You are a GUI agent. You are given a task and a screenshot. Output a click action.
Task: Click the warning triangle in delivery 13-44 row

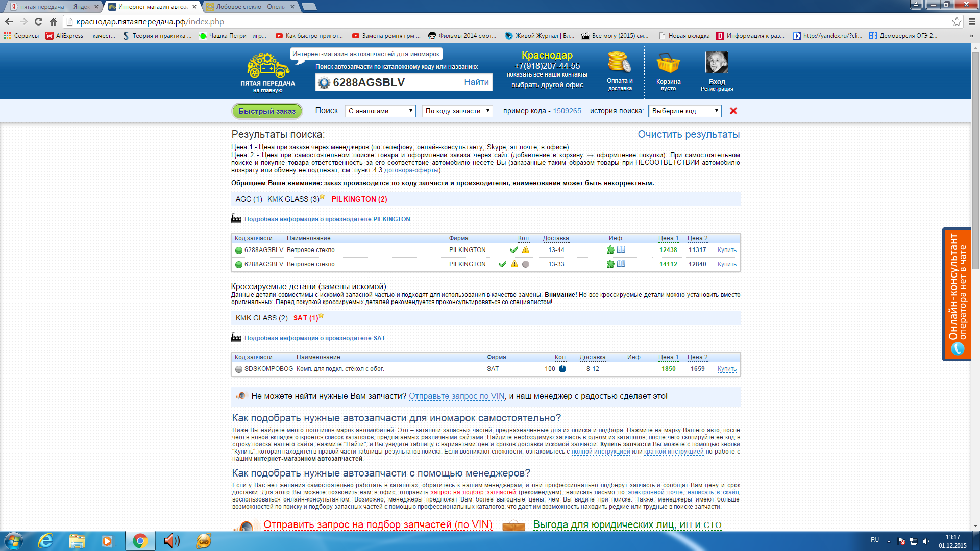point(526,250)
